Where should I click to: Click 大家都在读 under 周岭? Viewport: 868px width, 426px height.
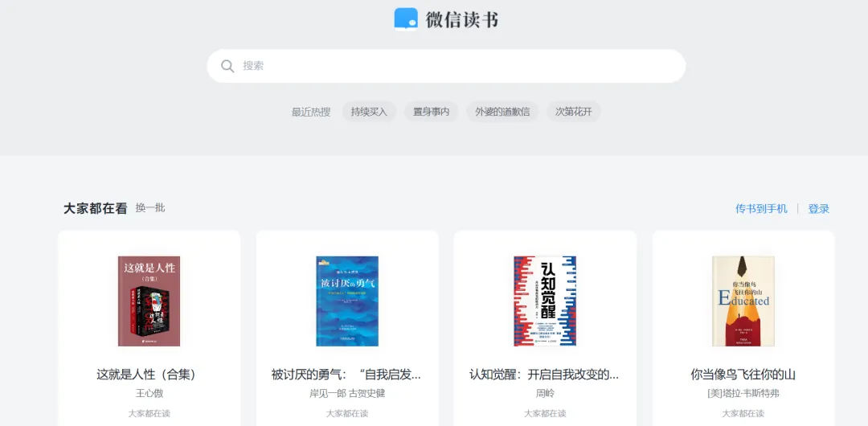(x=545, y=413)
